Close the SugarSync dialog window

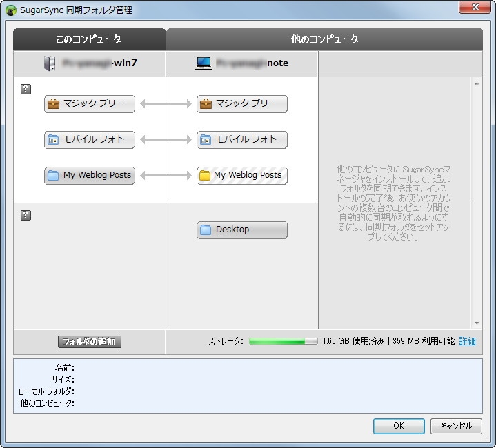(x=475, y=7)
